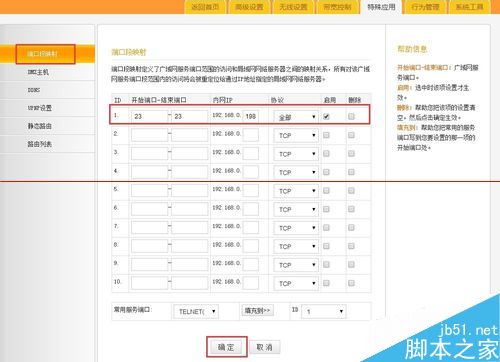Select 端口段映射 in the sidebar
The image size is (500, 362).
tap(47, 54)
